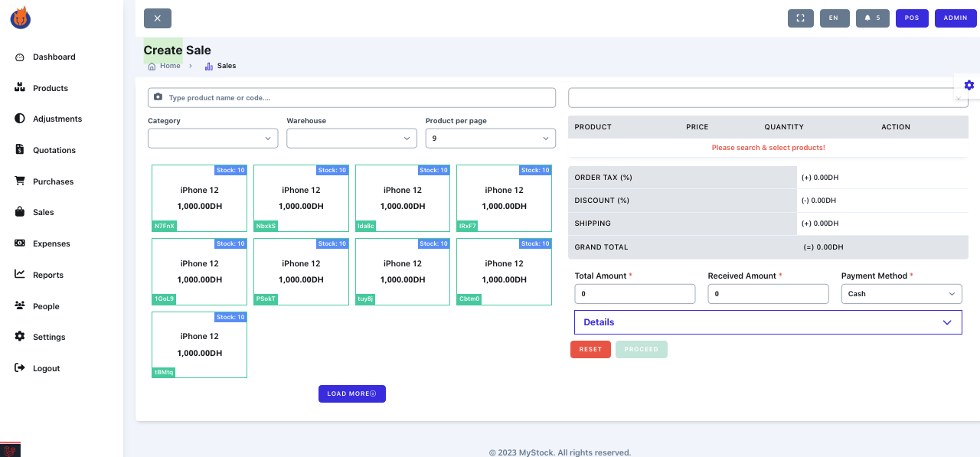
Task: Click the ORDER TAX (%) label
Action: tap(603, 178)
